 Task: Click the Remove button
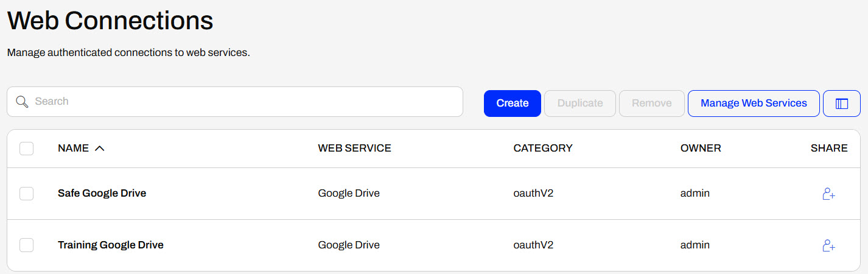click(651, 104)
